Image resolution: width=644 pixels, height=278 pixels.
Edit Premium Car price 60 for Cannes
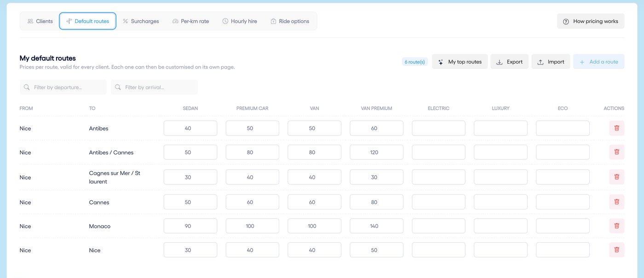pos(252,202)
